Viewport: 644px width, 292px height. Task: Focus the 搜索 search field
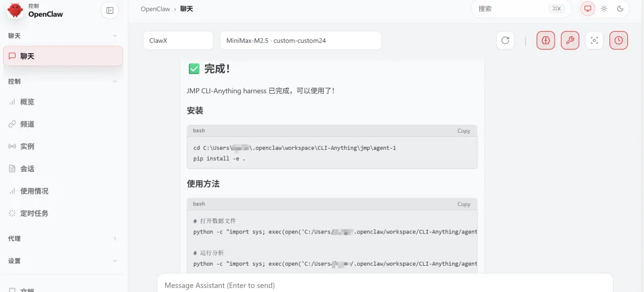[521, 8]
